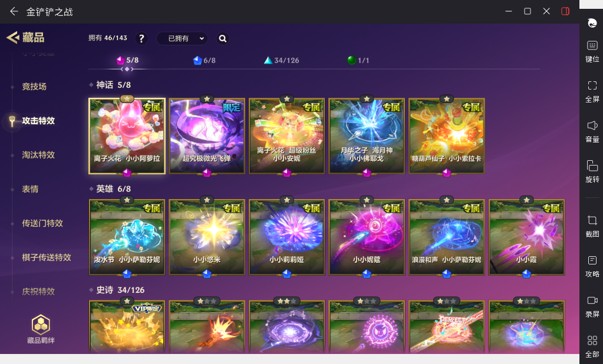Open the 键位 key mapping tool

tap(592, 51)
